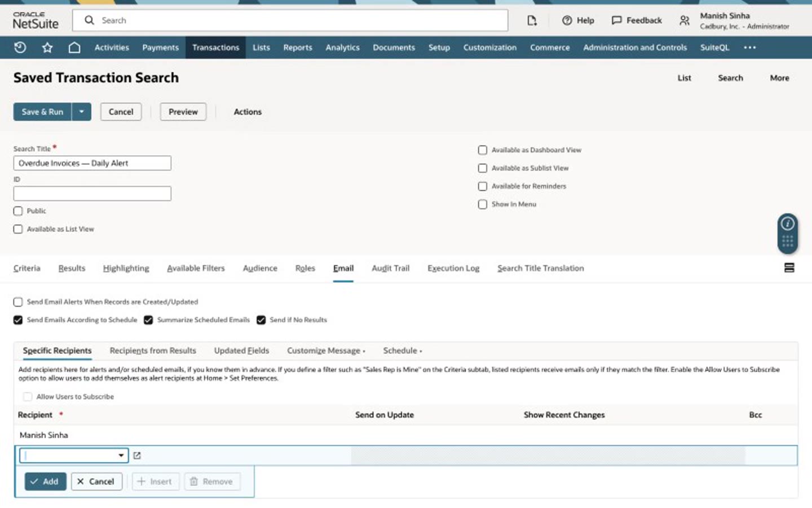
Task: Click the Search link at top right
Action: click(730, 78)
